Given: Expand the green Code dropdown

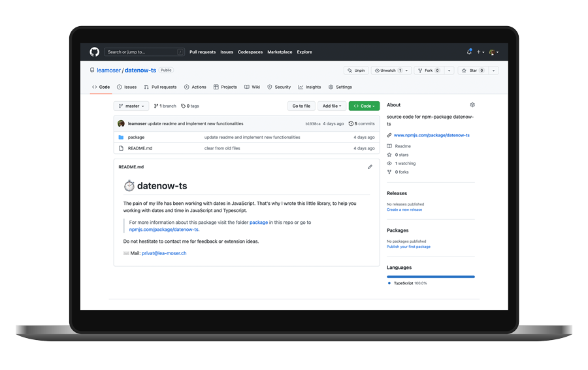Looking at the screenshot, I should tap(364, 106).
